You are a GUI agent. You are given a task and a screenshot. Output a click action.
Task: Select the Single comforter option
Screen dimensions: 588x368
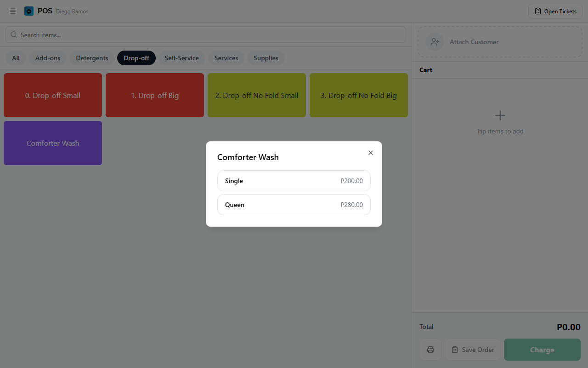coord(294,181)
